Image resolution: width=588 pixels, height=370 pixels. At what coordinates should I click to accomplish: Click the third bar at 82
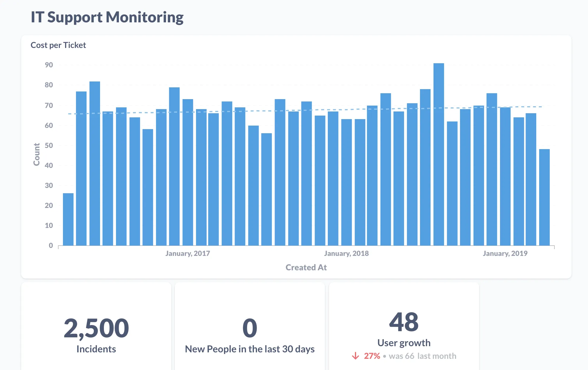pyautogui.click(x=95, y=163)
